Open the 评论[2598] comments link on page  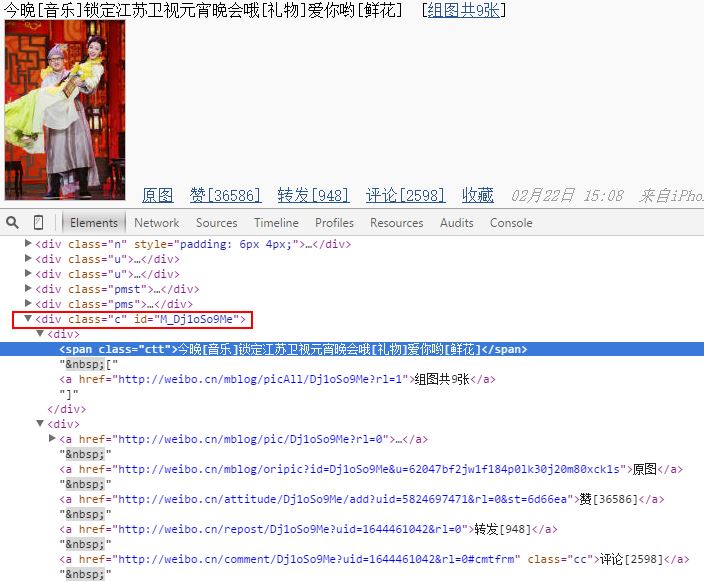pyautogui.click(x=405, y=195)
